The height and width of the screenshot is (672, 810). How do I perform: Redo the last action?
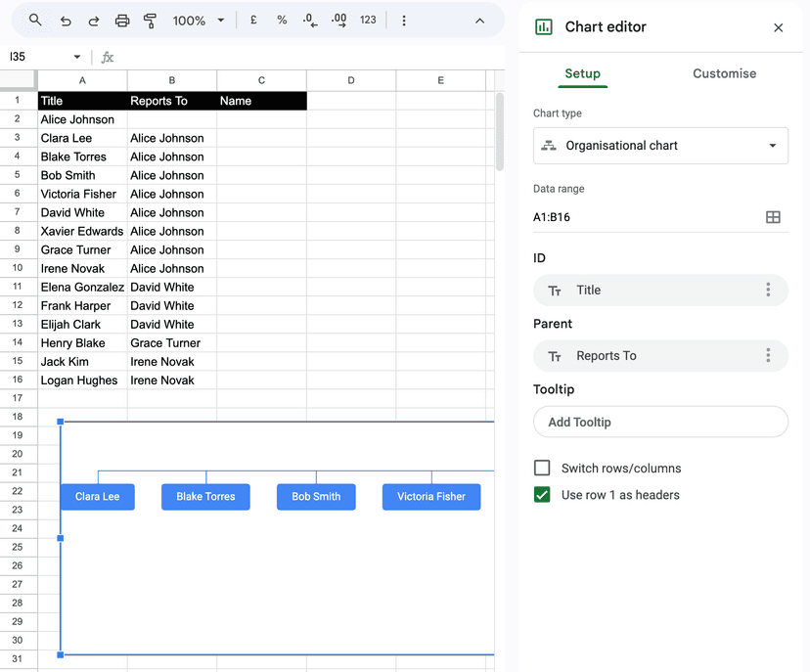(93, 20)
